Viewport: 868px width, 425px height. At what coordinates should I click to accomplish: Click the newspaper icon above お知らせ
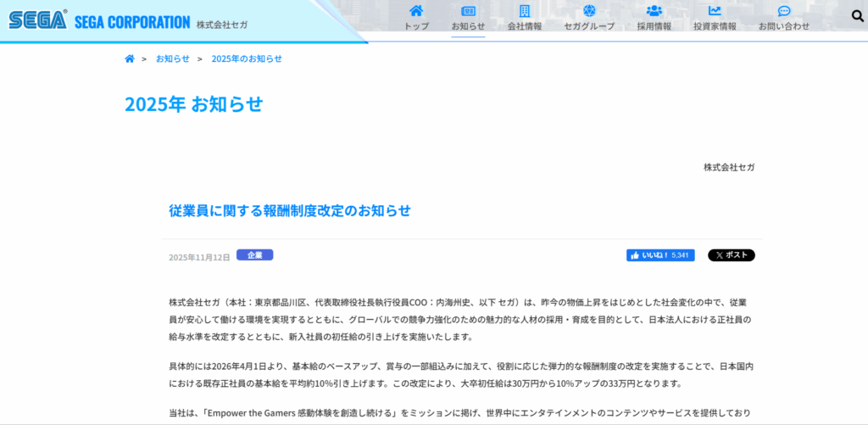point(468,11)
